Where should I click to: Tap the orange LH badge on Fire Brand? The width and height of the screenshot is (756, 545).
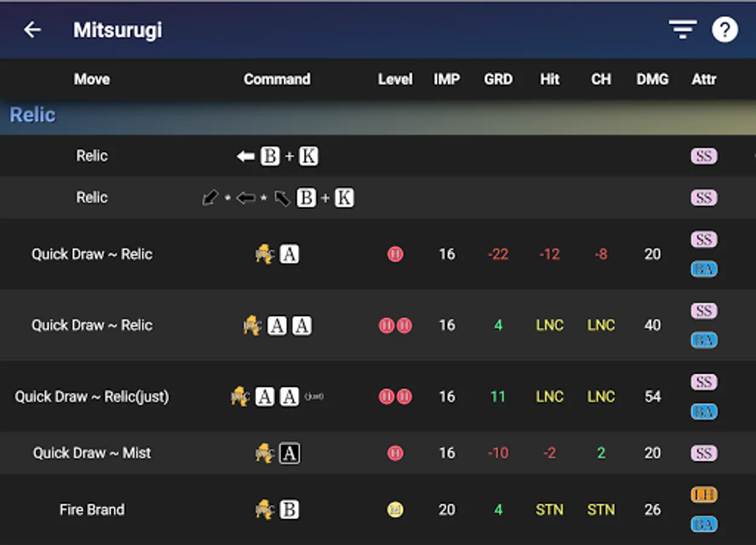point(704,495)
